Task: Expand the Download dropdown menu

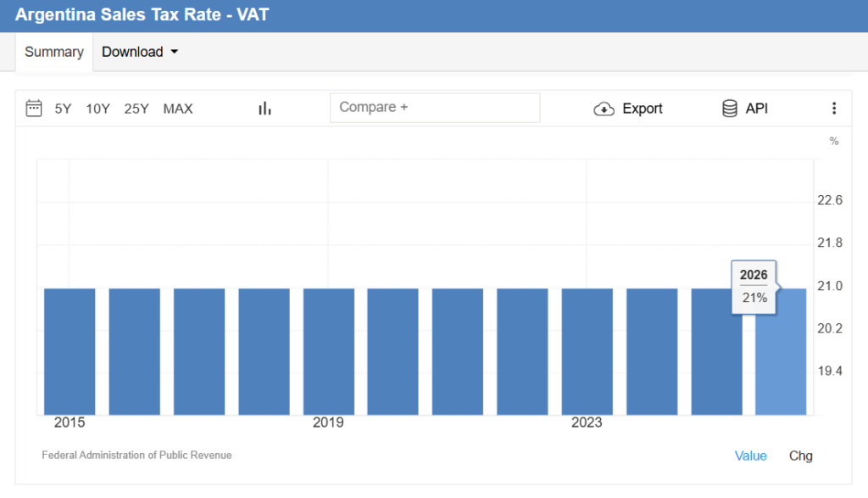Action: click(140, 52)
